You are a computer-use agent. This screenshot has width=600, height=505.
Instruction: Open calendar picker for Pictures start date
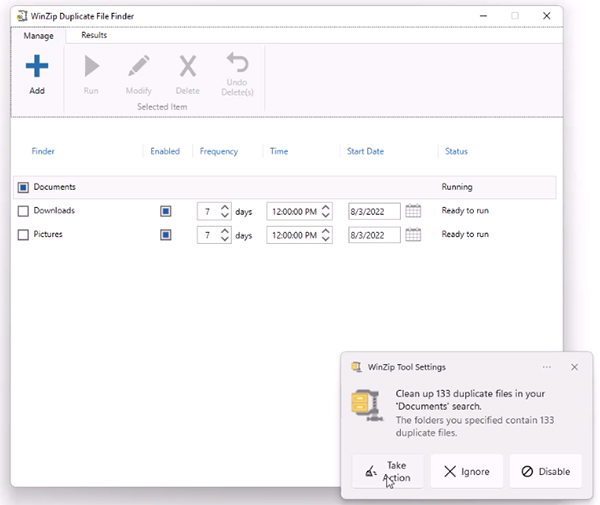click(413, 235)
